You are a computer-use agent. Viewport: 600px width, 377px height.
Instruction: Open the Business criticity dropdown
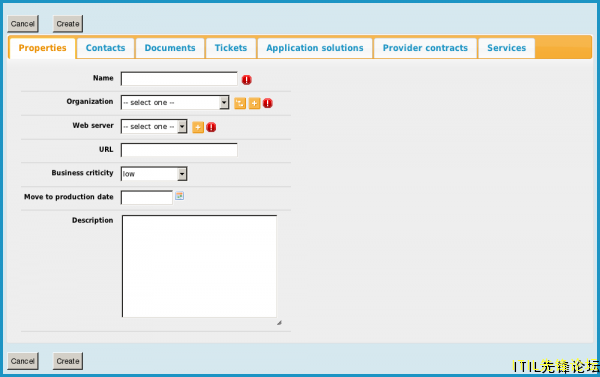[154, 174]
